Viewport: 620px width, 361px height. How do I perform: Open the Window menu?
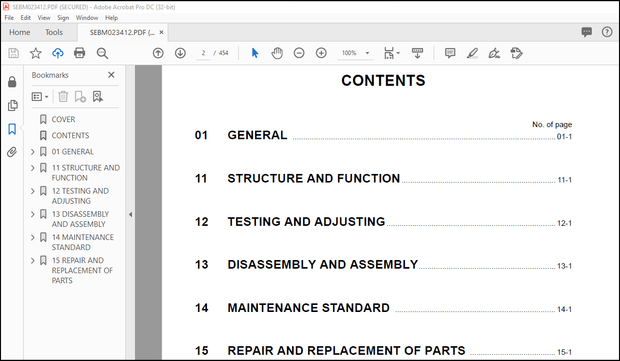tap(87, 18)
